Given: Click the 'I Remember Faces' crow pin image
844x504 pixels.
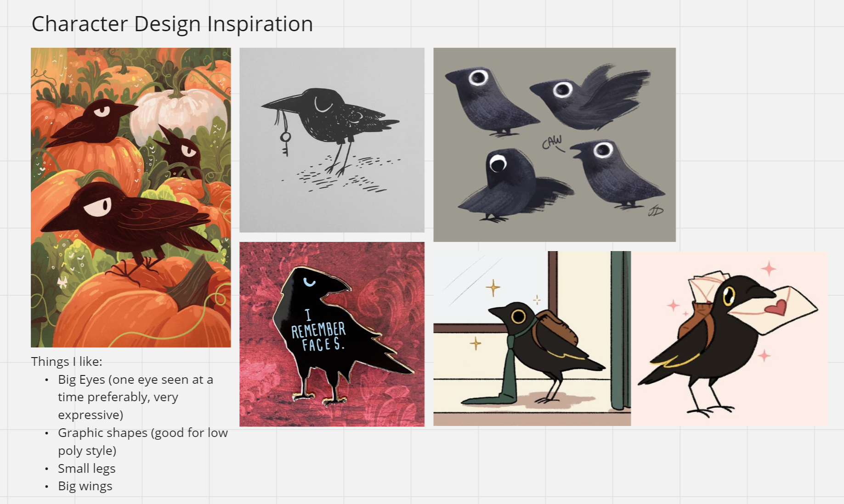Looking at the screenshot, I should 332,334.
